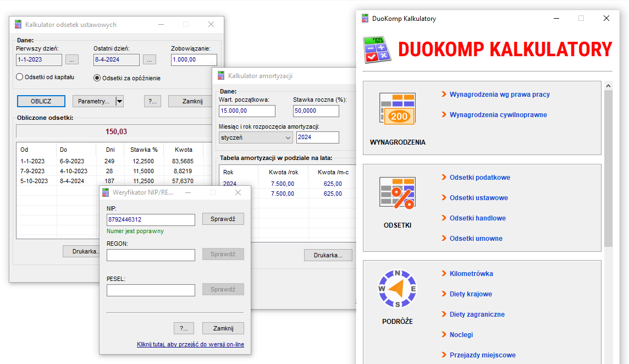Click the Stawka % column header

coord(144,150)
